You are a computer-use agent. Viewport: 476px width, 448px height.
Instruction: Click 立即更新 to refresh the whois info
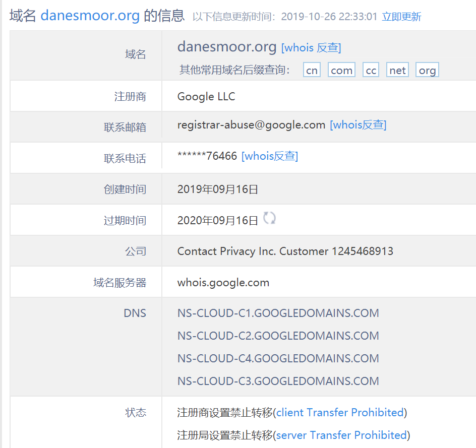tap(401, 17)
